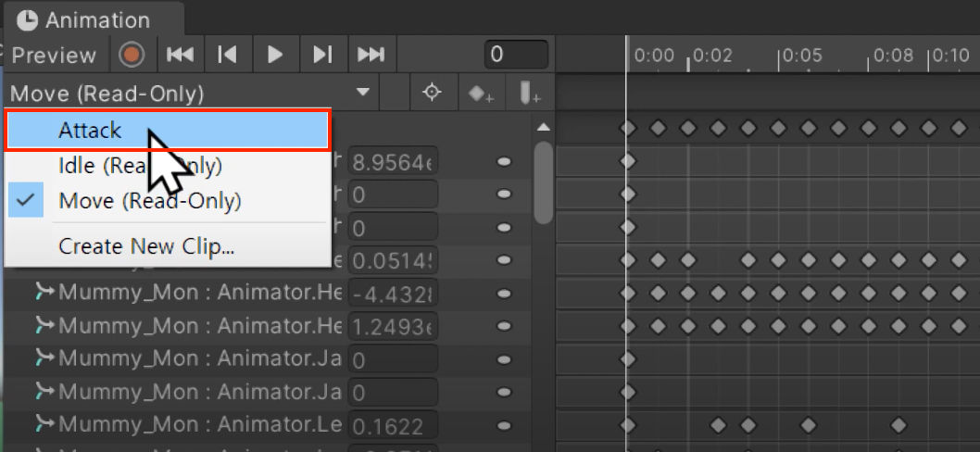The width and height of the screenshot is (980, 452).
Task: Click the current frame number field
Action: click(516, 55)
